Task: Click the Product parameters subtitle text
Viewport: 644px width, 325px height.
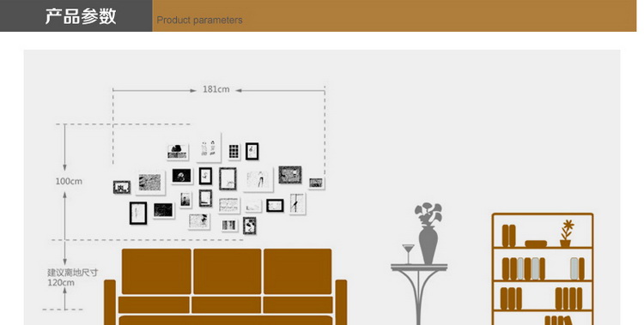Action: click(x=199, y=20)
